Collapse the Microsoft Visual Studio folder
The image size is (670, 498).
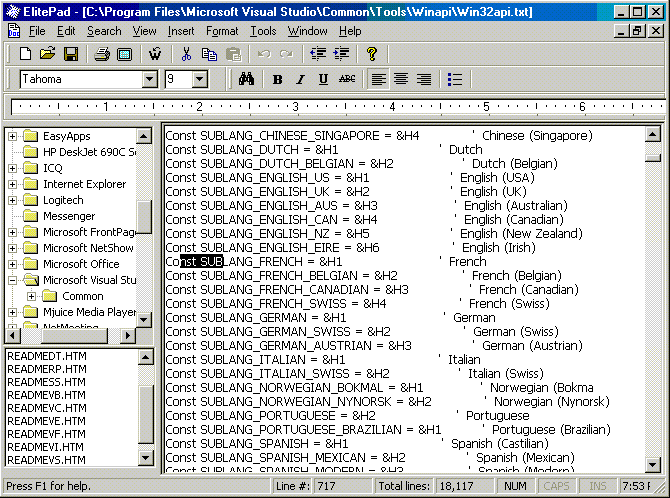13,280
